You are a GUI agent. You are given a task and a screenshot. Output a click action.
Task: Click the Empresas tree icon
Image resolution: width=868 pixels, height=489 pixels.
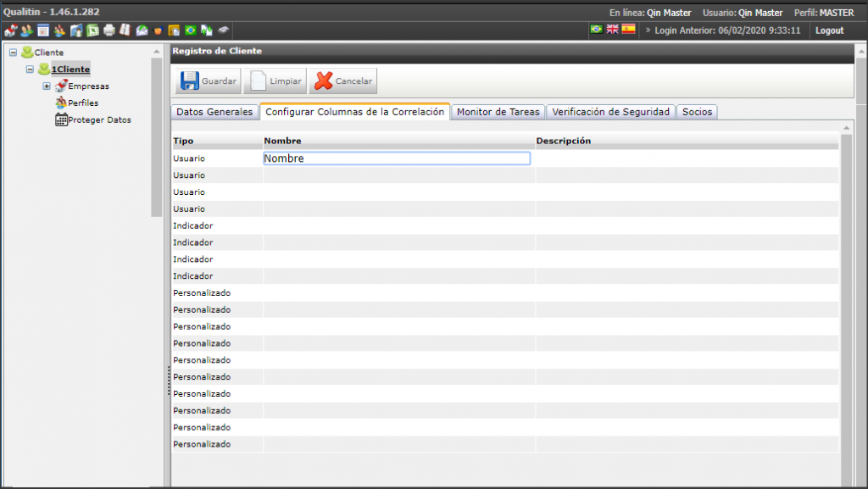pyautogui.click(x=61, y=86)
